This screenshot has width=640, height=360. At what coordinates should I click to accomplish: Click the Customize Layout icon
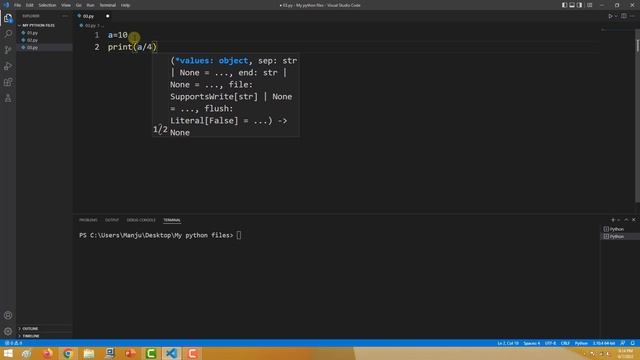click(x=589, y=5)
